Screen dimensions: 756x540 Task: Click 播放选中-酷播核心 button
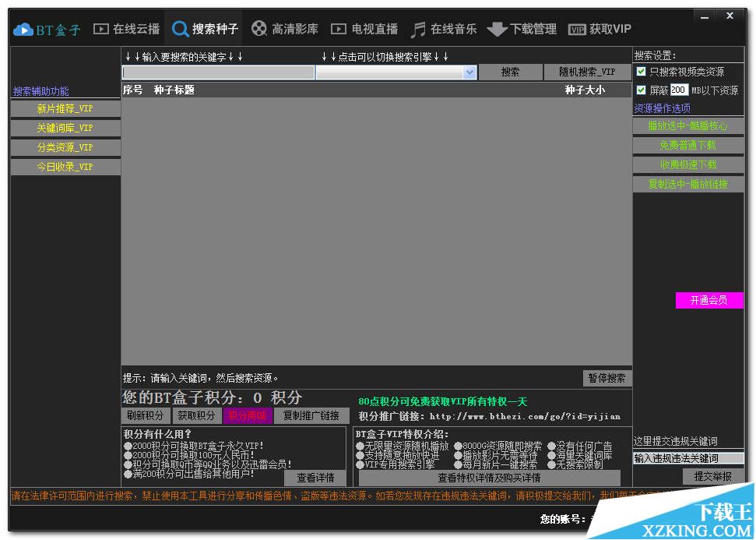point(688,126)
